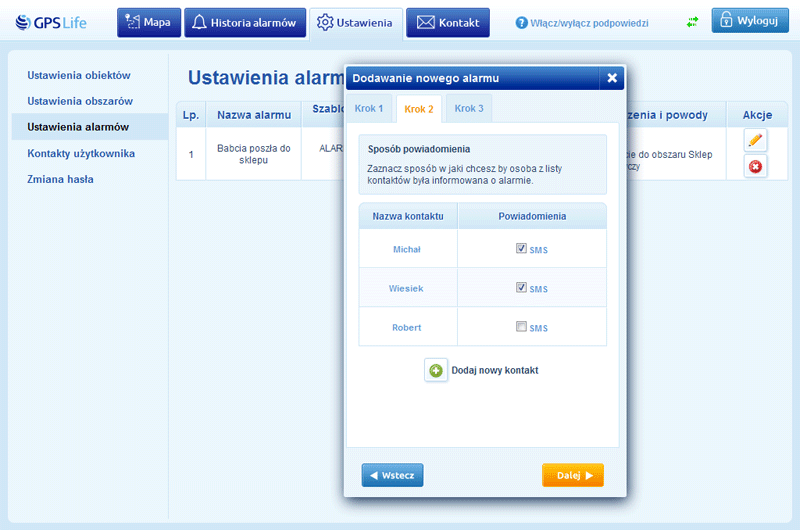This screenshot has width=800, height=530.
Task: Click contact name Michał
Action: pos(407,249)
